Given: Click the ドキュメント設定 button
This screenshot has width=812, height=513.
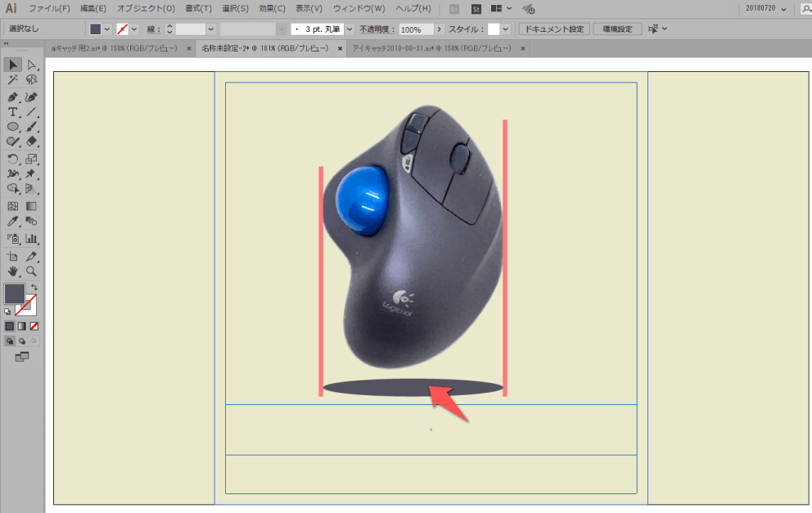Looking at the screenshot, I should coord(554,29).
